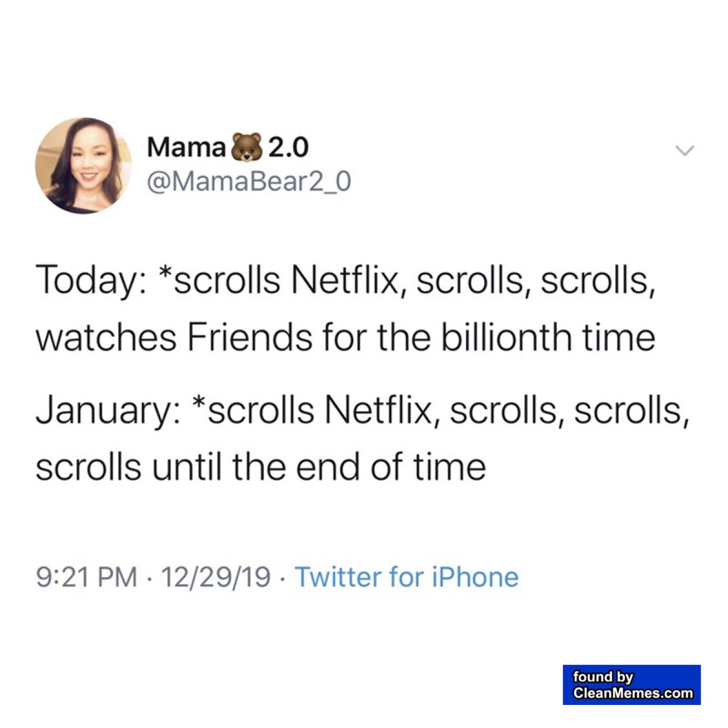
Task: Click the "Twitter for iPhone" source link
Action: click(x=406, y=577)
